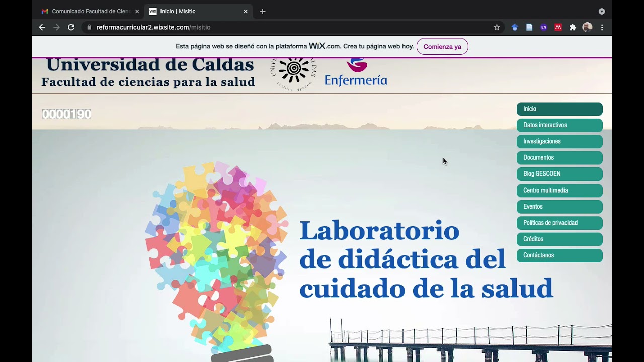Open a new tab with the plus icon

[263, 11]
